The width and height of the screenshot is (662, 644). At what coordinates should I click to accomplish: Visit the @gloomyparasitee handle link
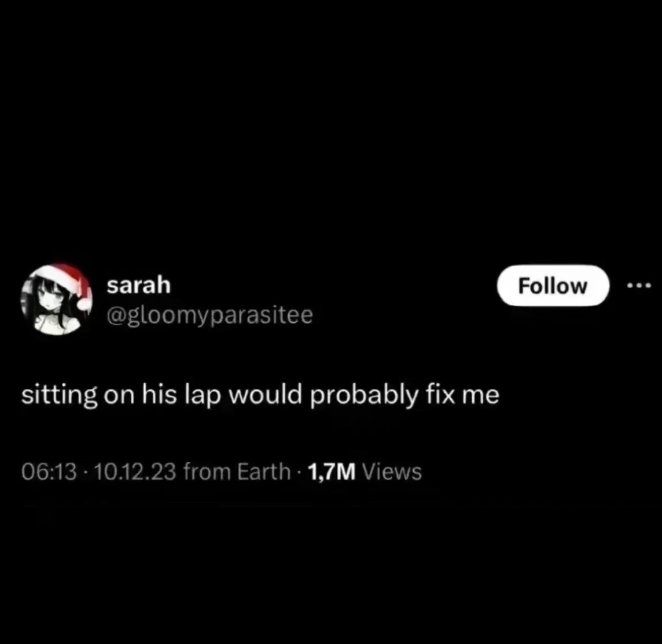tap(209, 316)
